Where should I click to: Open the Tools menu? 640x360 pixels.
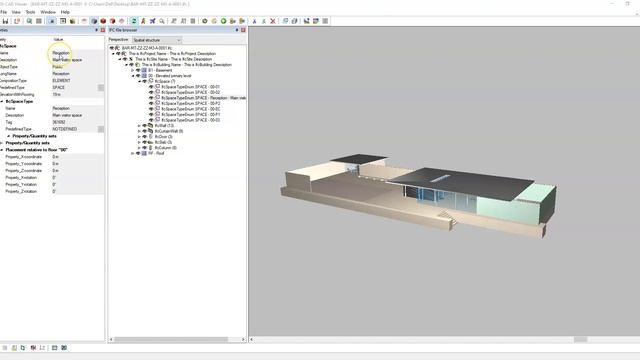pos(31,12)
